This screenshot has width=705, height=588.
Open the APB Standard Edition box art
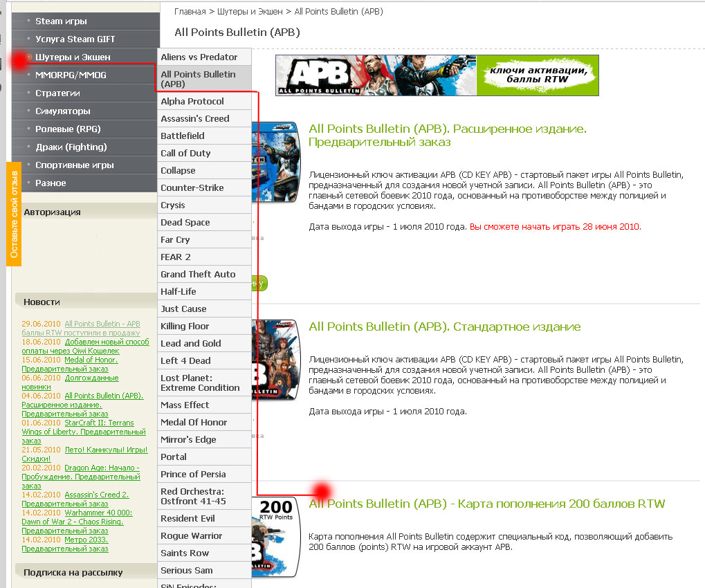pos(276,359)
